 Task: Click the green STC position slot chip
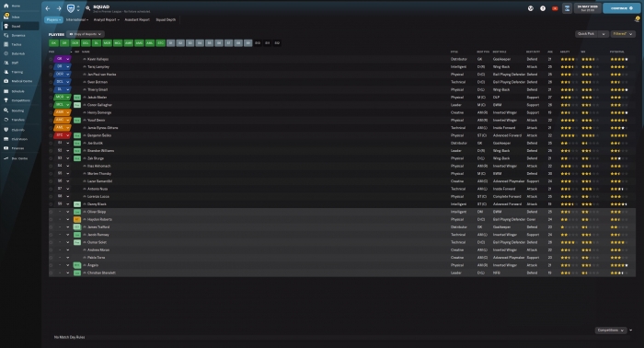tap(161, 42)
